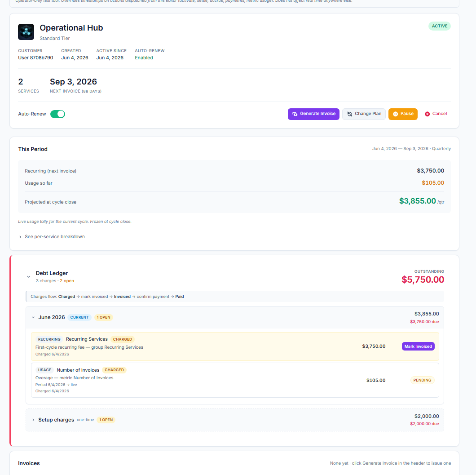Click the 1 OPEN badge beside June 2026
Image resolution: width=476 pixels, height=475 pixels.
(x=104, y=317)
